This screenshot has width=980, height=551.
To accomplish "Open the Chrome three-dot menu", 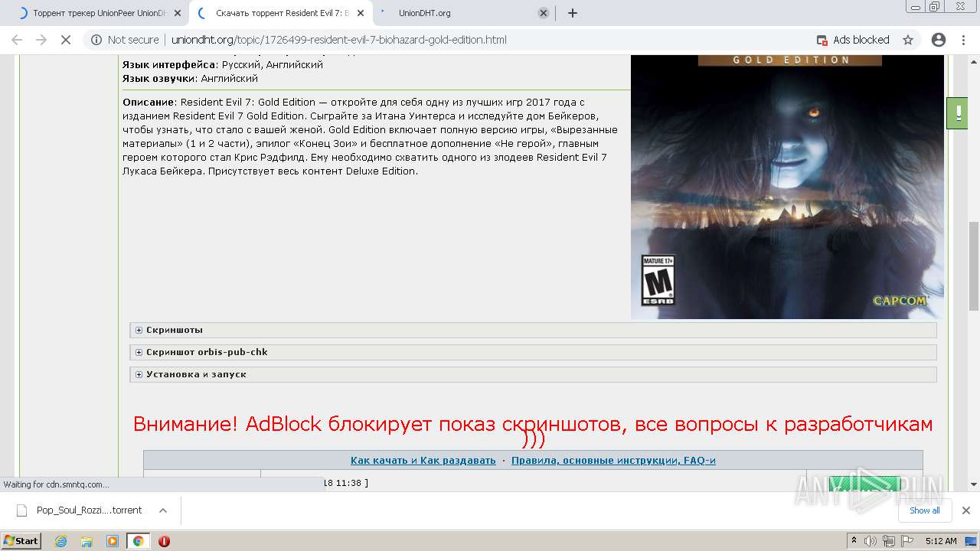I will (x=963, y=40).
